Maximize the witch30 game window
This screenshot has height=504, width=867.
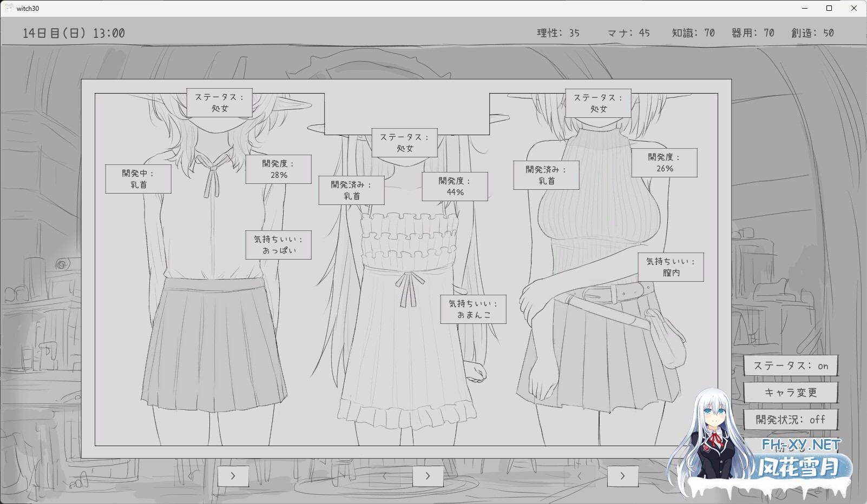(x=828, y=8)
